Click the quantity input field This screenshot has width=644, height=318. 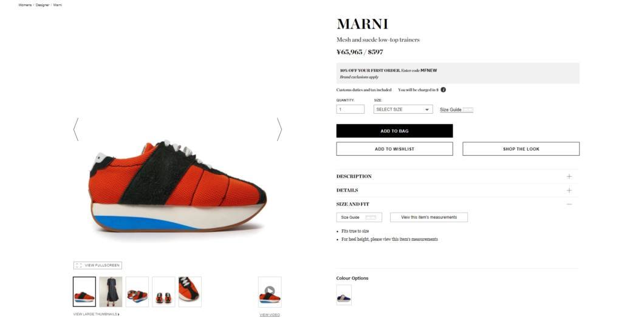[x=351, y=109]
